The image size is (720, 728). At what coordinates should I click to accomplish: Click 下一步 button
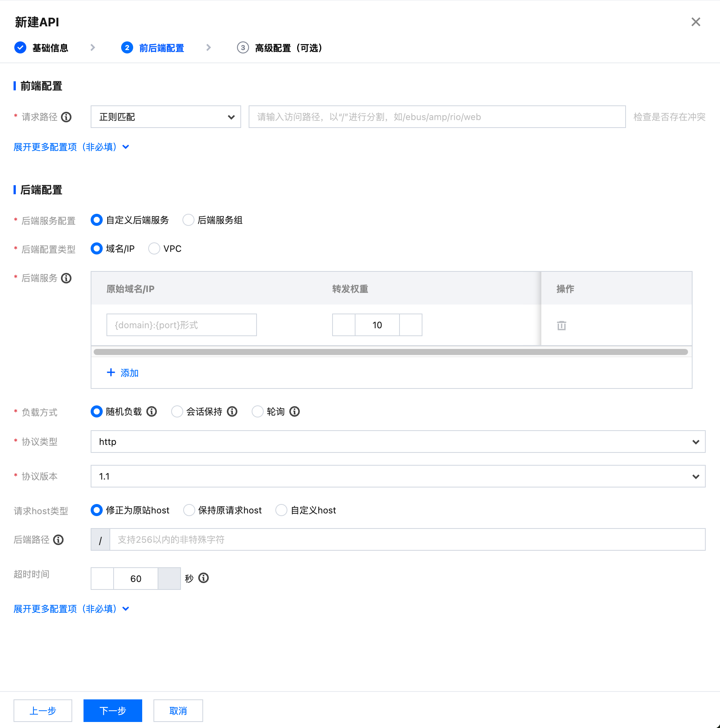click(x=112, y=711)
